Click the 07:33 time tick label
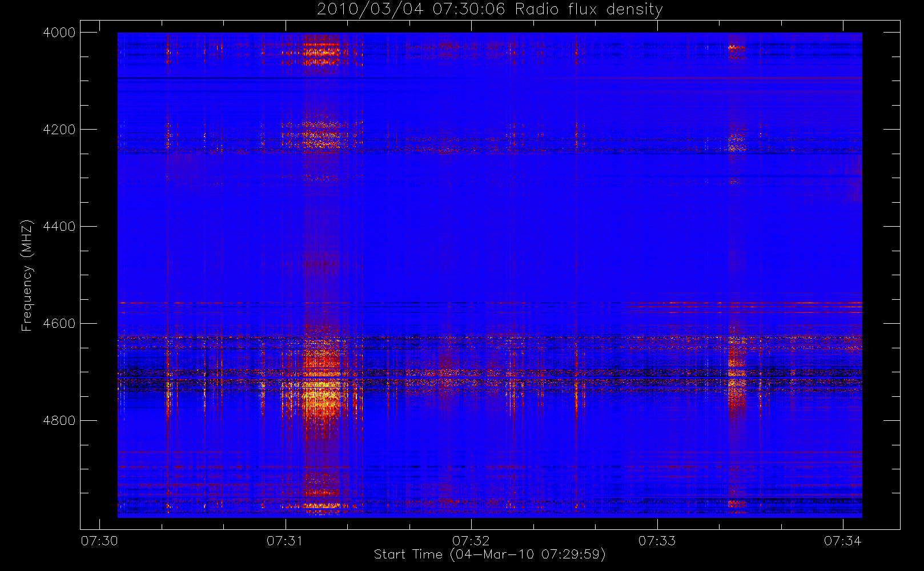 click(x=657, y=541)
